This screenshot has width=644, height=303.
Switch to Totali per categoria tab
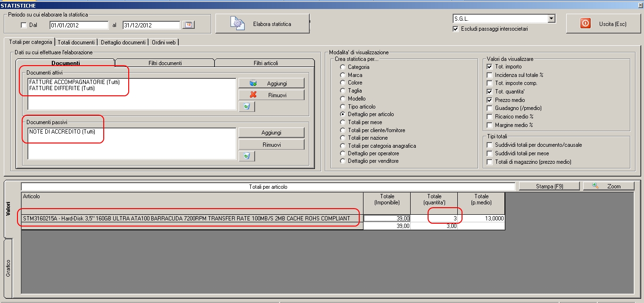pos(31,42)
